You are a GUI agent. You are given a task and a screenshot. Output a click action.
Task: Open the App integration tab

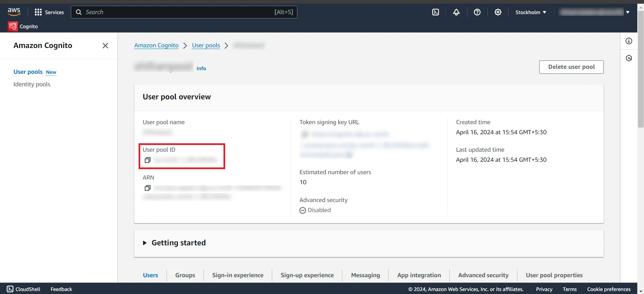(419, 275)
